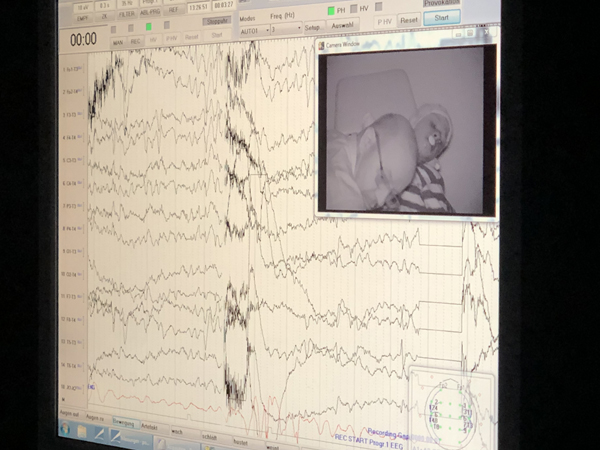Click the pen-shaped taskbar icon beside the folder
The width and height of the screenshot is (600, 450).
pos(99,434)
